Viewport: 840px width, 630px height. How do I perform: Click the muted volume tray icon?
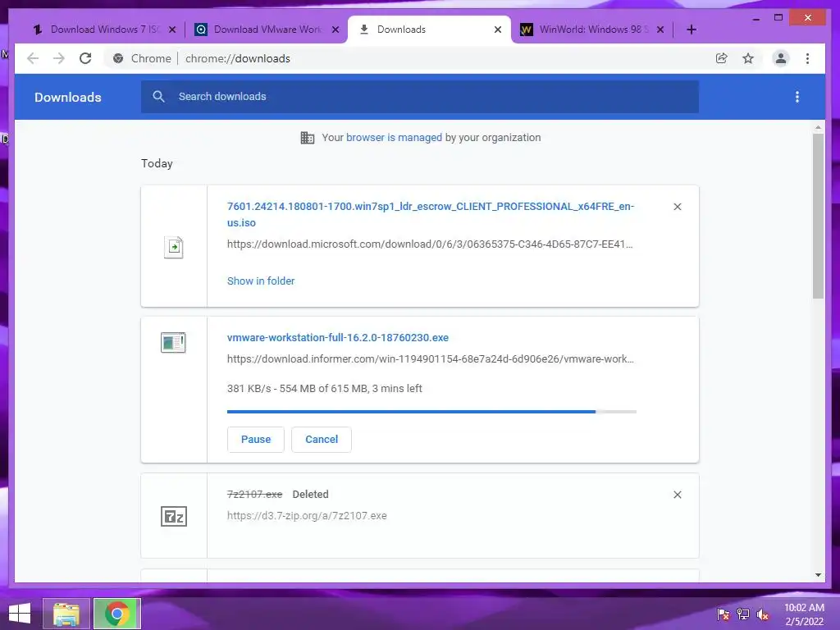[763, 614]
